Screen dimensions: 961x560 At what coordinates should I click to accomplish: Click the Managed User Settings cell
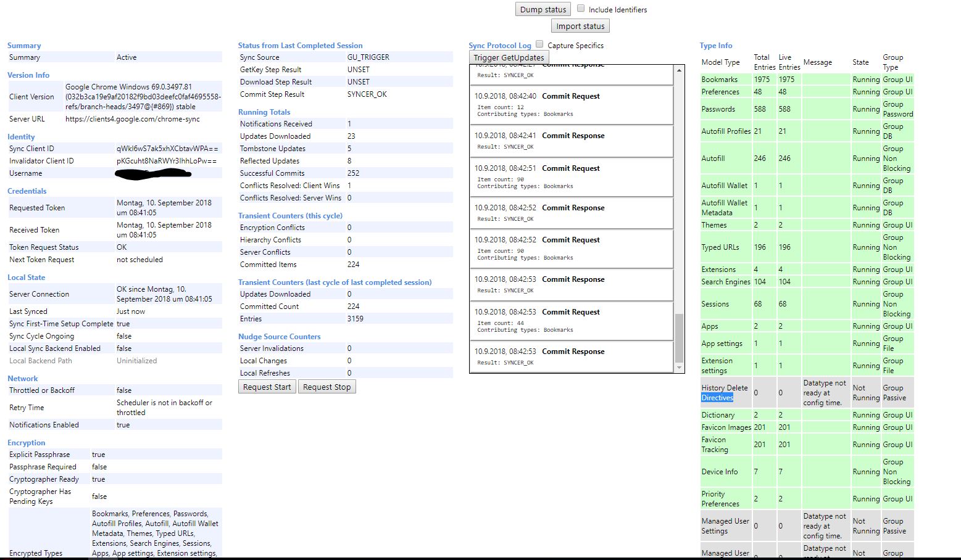pos(725,526)
